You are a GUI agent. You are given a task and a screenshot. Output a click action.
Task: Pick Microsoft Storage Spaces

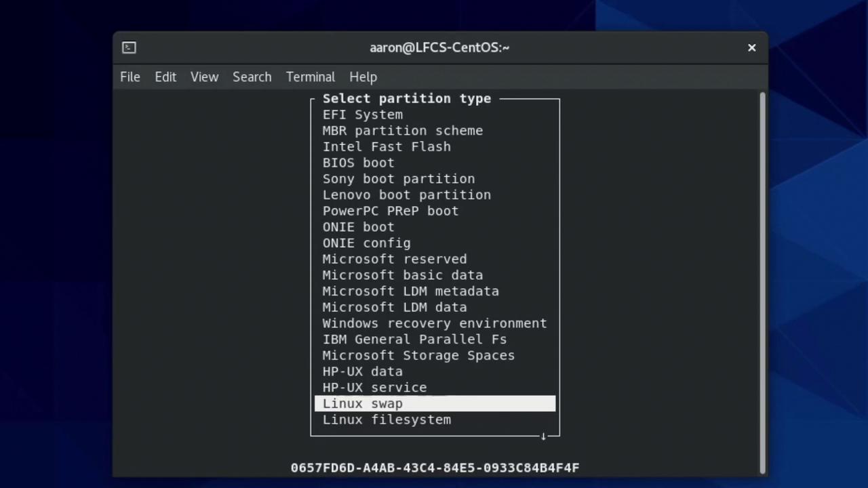pos(418,356)
